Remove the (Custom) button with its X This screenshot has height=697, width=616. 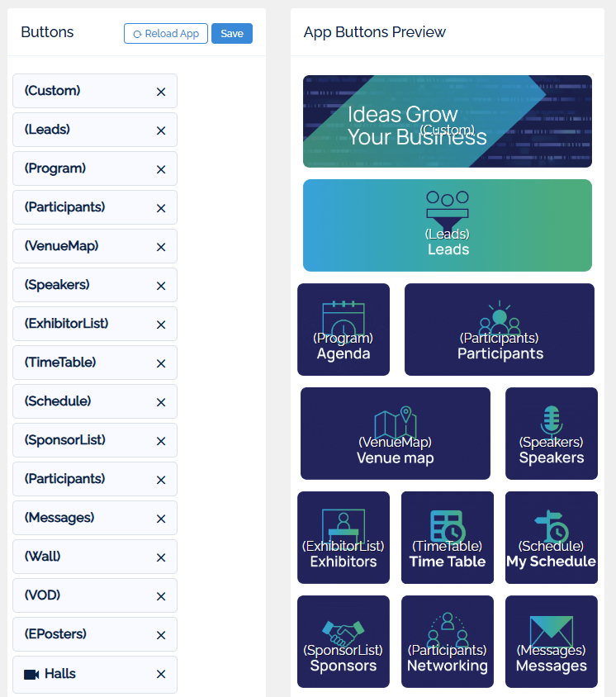tap(161, 92)
